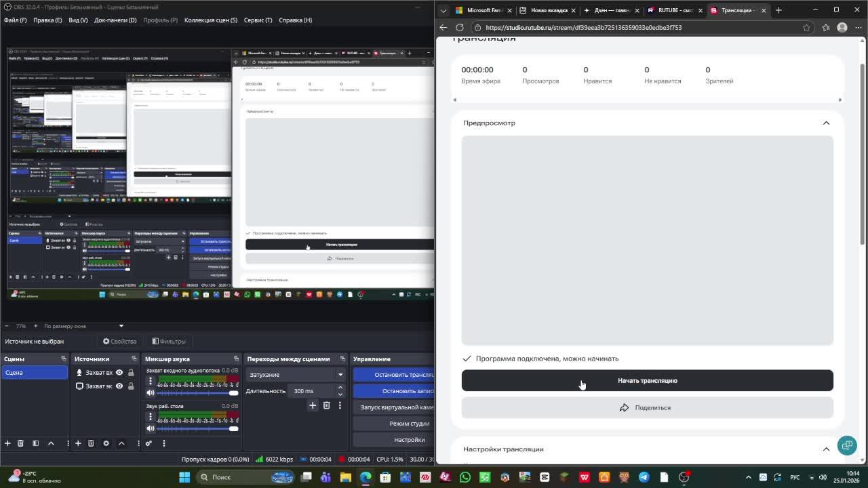Open source properties gear in Sources panel

pyautogui.click(x=106, y=443)
